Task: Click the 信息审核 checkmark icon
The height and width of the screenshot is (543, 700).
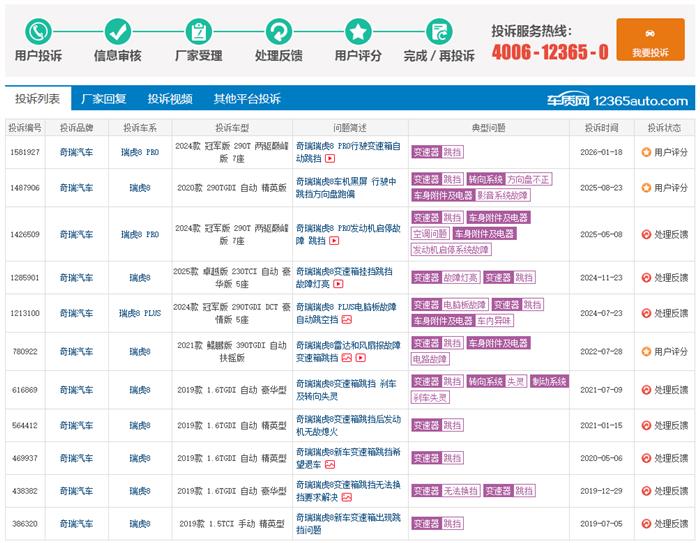Action: [118, 30]
